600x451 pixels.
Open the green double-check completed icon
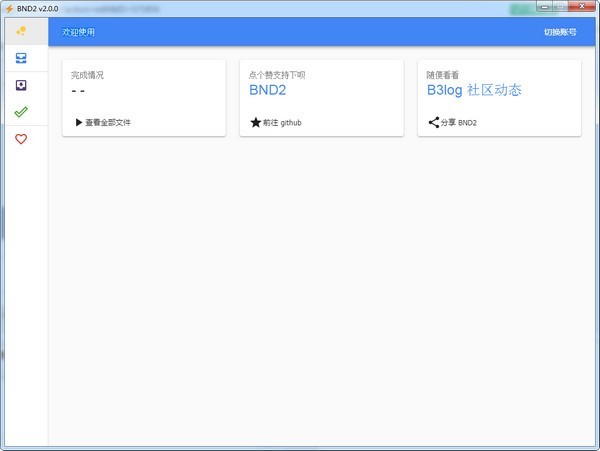click(21, 112)
